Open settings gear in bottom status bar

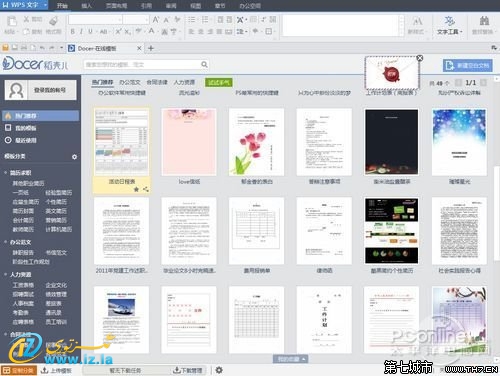click(x=219, y=370)
